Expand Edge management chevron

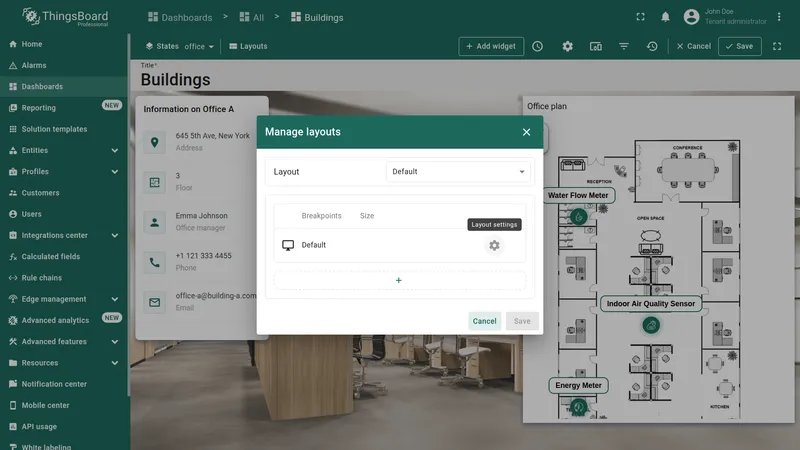point(115,299)
